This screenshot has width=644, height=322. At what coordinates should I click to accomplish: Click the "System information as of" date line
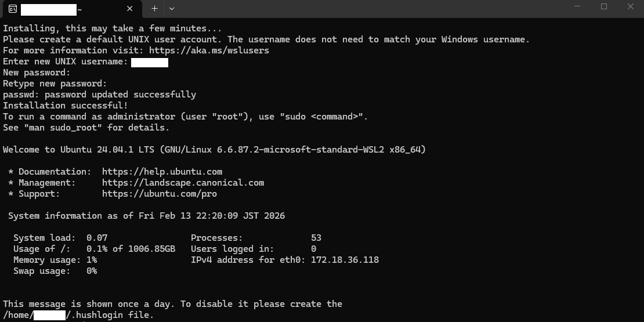(146, 216)
